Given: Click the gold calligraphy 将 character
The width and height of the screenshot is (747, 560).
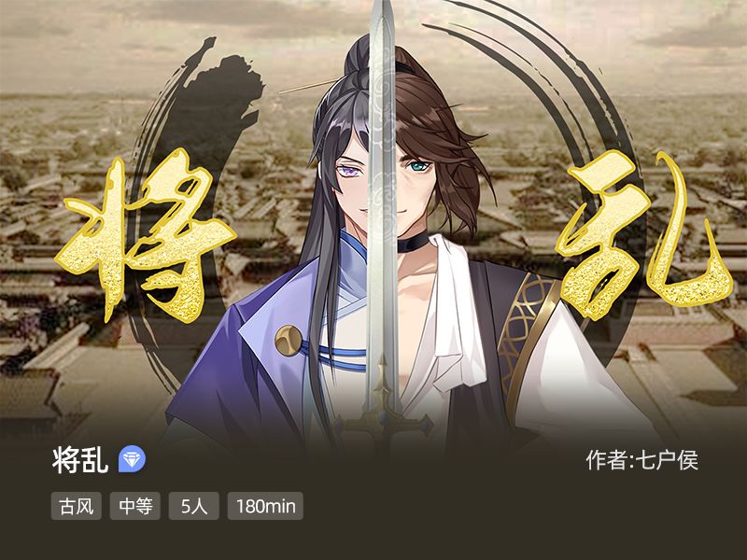Looking at the screenshot, I should (146, 236).
